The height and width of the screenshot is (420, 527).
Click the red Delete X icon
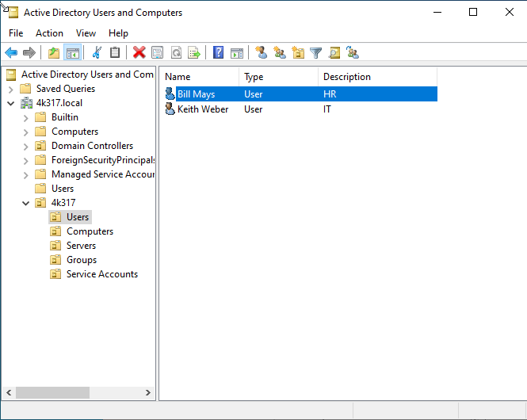click(x=139, y=53)
